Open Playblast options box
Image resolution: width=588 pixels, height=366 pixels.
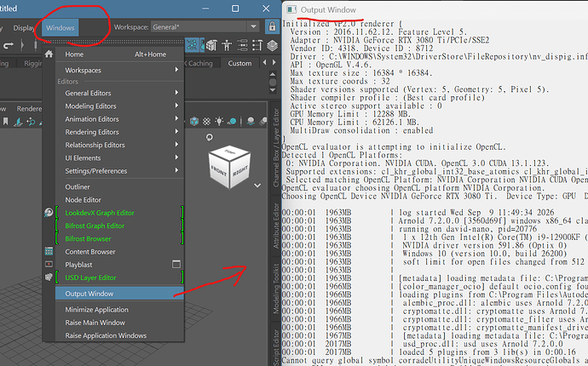176,264
